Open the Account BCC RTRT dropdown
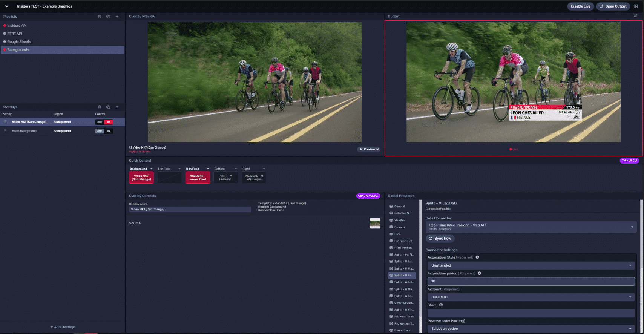 click(x=531, y=297)
